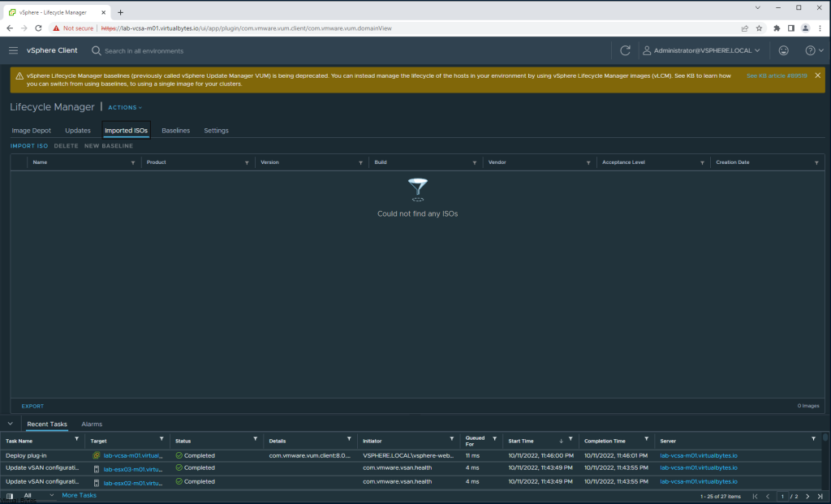The image size is (831, 504).
Task: Reload the page with browser refresh icon
Action: [38, 28]
